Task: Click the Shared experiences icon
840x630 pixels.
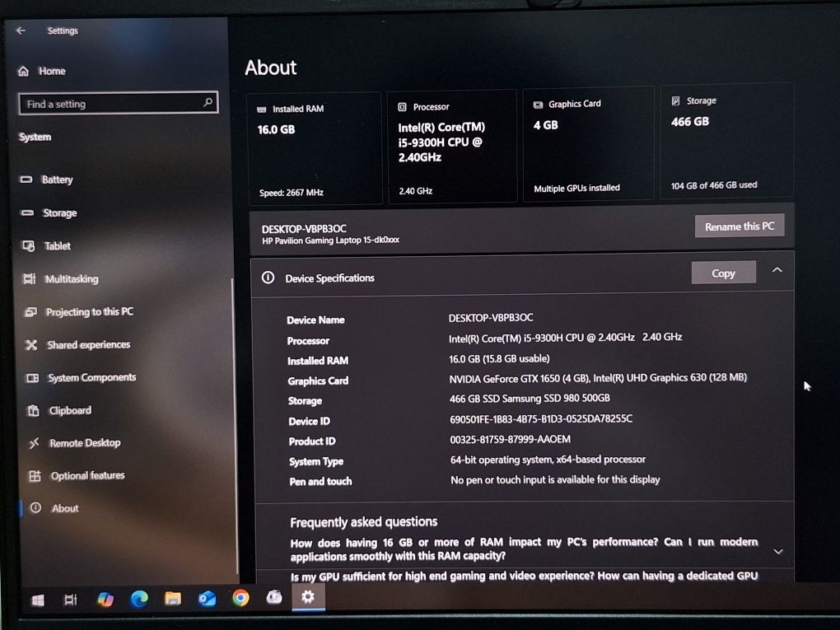Action: (31, 344)
